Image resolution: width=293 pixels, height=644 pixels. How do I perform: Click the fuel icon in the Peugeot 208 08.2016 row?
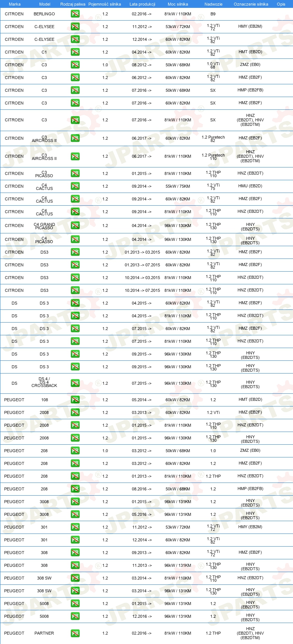tap(75, 489)
